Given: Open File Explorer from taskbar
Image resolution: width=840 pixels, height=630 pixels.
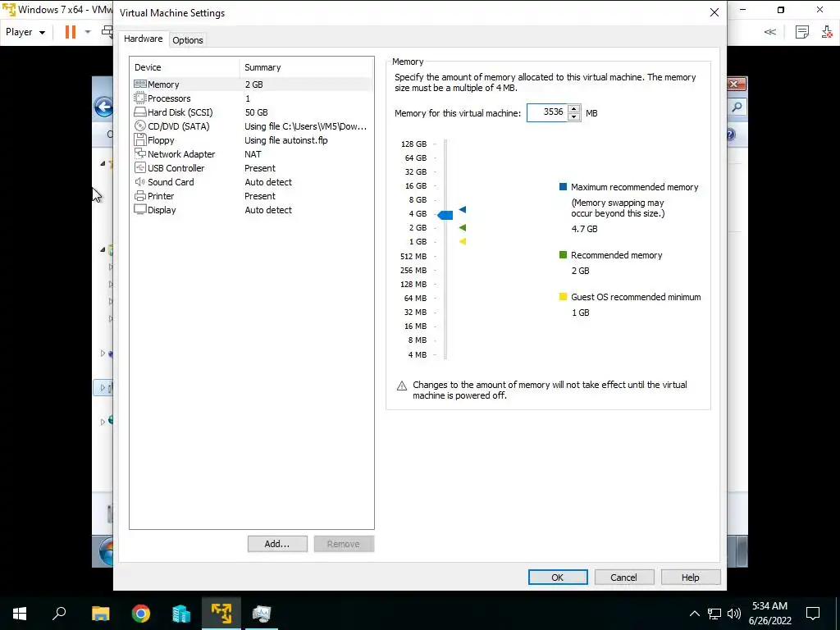Looking at the screenshot, I should pos(100,614).
